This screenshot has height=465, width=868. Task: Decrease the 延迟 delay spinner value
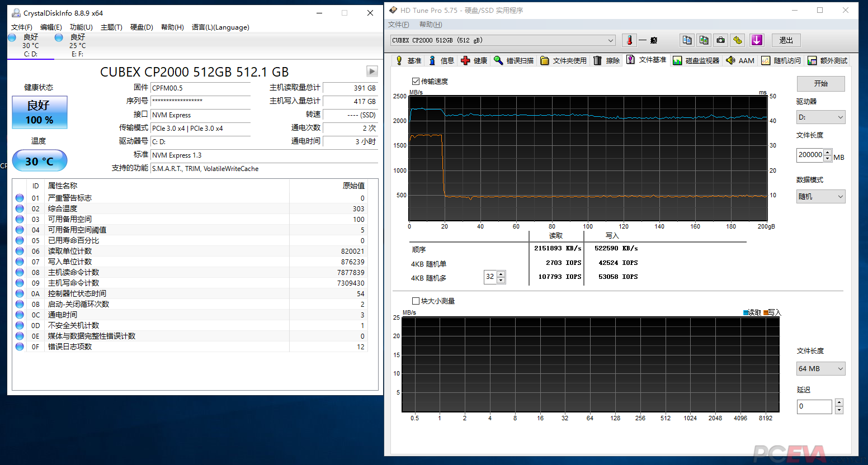[x=839, y=410]
